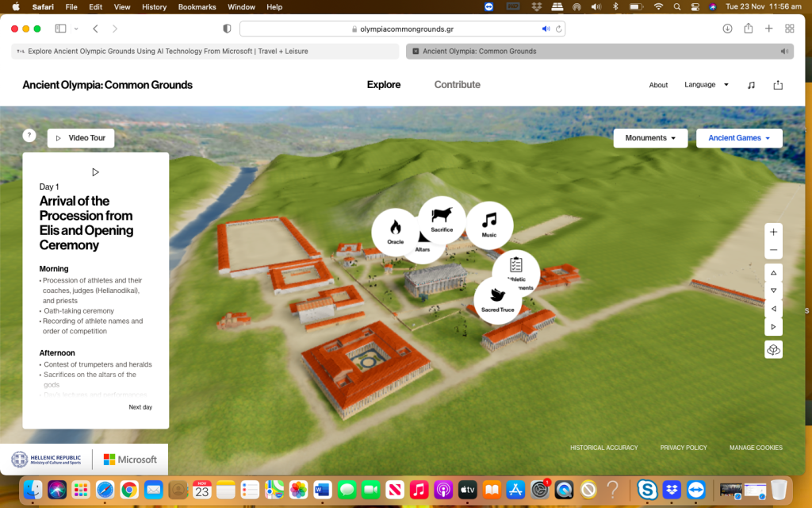This screenshot has width=812, height=508.
Task: Click the Hellenic Republic ministry logo
Action: coord(47,460)
